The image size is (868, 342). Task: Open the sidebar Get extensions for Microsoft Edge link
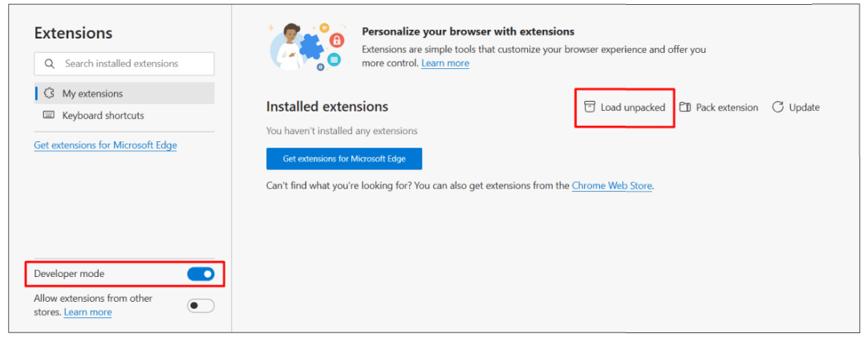click(105, 145)
